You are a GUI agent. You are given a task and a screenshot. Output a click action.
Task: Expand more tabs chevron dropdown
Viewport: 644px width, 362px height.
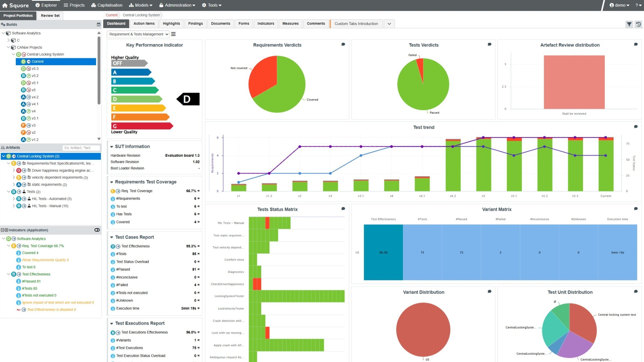tap(389, 24)
